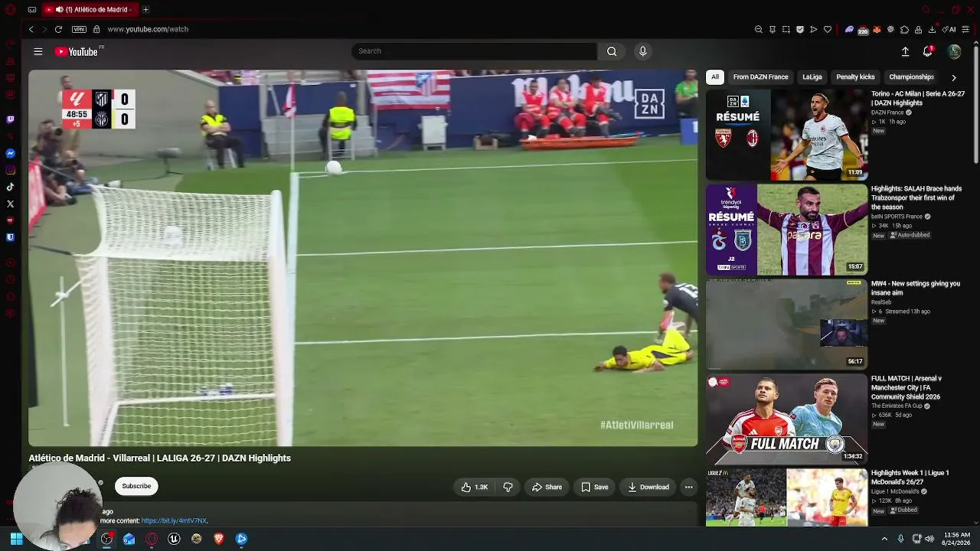Toggle the VPN badge in address bar
Screen dimensions: 980x551
pyautogui.click(x=79, y=29)
